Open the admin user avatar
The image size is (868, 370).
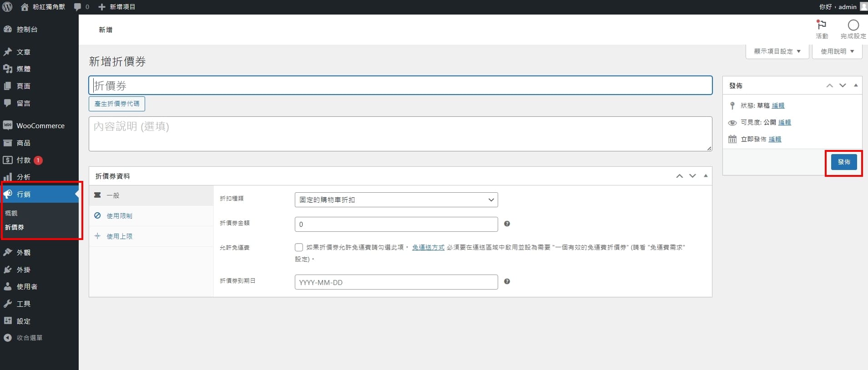(x=863, y=6)
